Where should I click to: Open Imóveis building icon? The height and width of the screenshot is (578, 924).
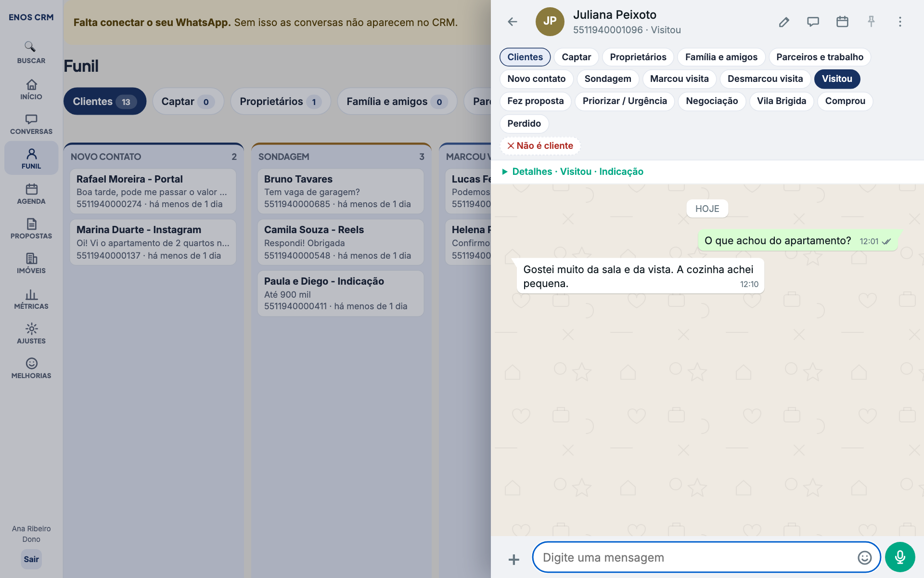pos(31,263)
